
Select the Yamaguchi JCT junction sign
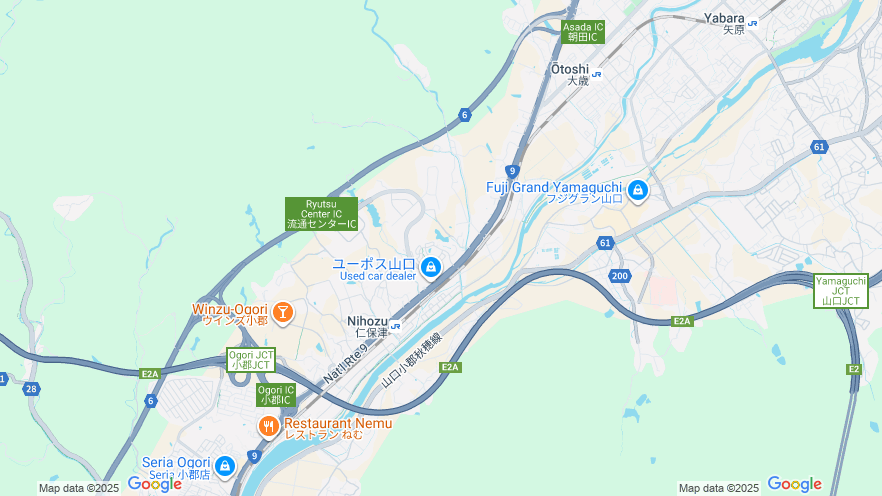click(841, 291)
